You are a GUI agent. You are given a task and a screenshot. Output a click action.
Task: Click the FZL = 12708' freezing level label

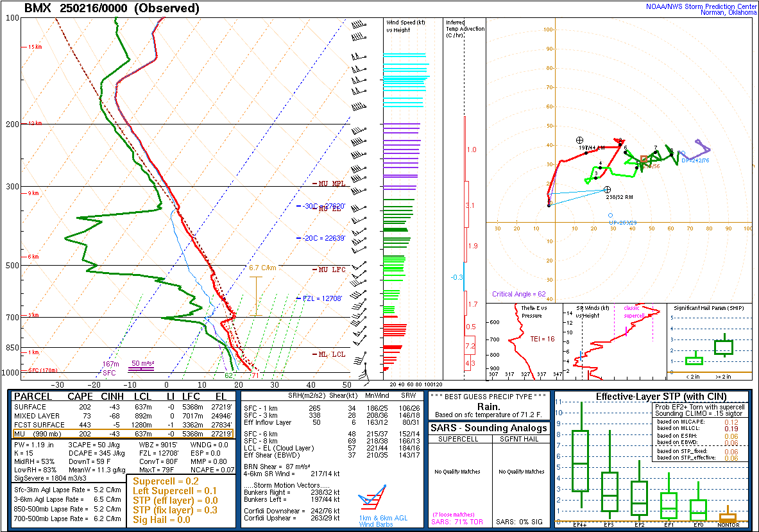[x=320, y=298]
